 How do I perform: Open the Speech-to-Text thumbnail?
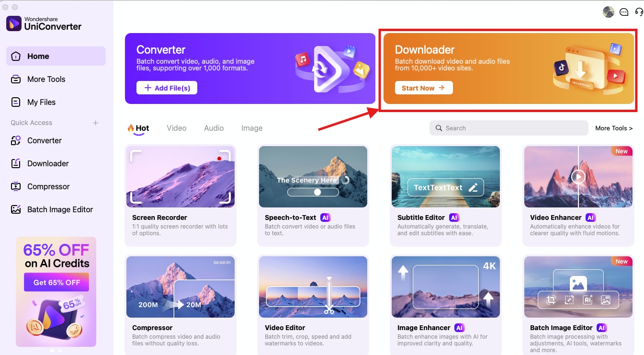(313, 177)
